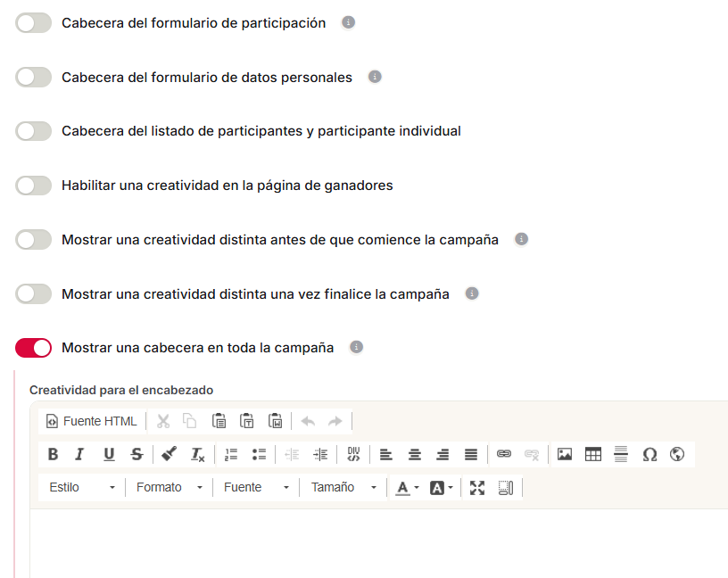Apply Bold formatting
728x578 pixels.
53,454
